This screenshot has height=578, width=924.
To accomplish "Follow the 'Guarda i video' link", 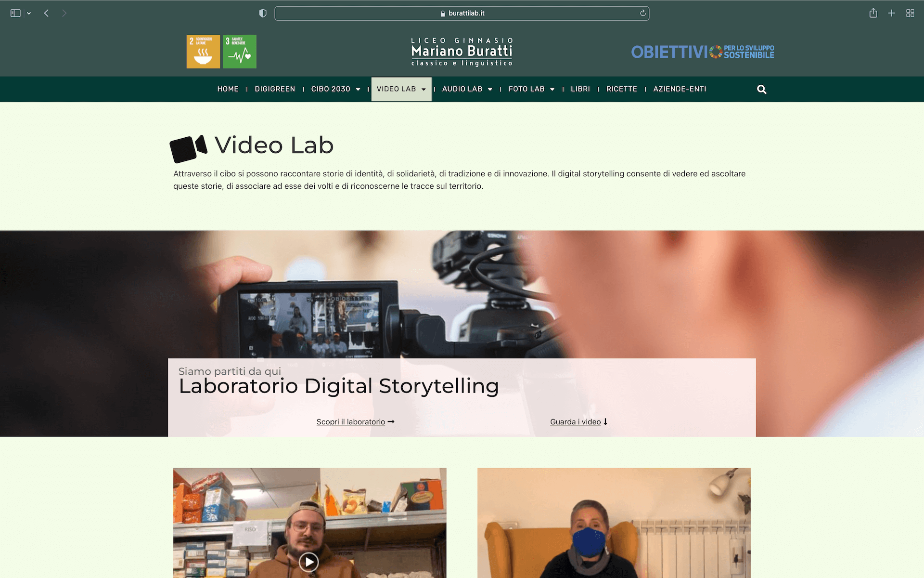I will tap(576, 422).
